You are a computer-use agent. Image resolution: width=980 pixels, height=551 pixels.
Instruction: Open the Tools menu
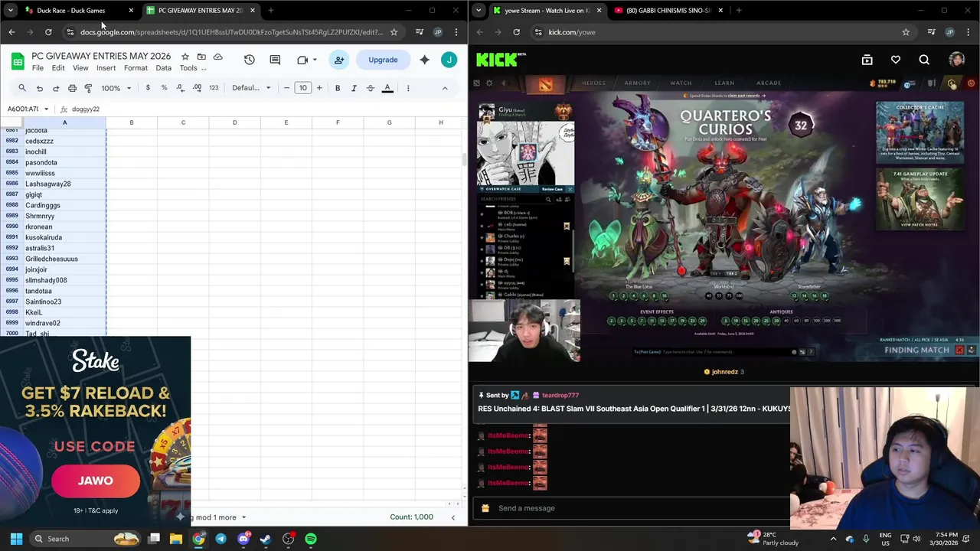point(188,68)
